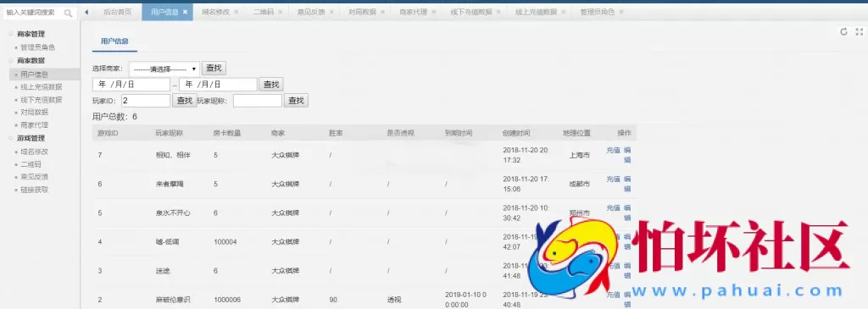
Task: Switch to the 域名修改 tab
Action: tap(215, 12)
